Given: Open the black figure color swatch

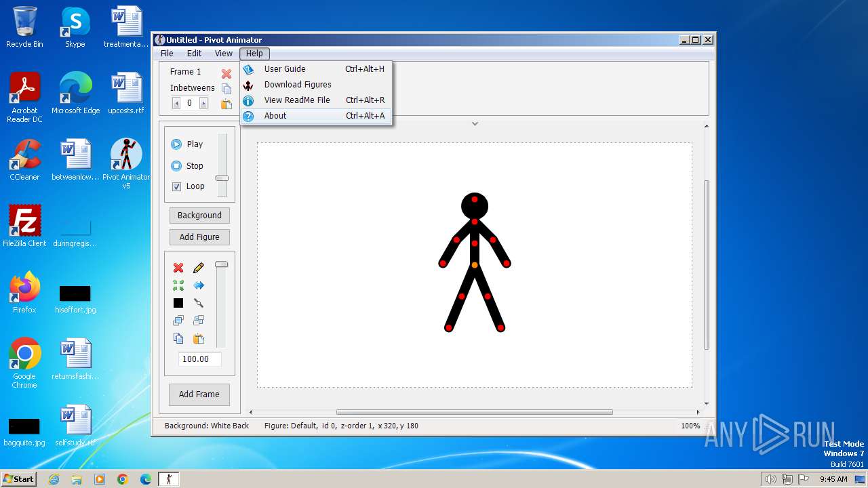Looking at the screenshot, I should [x=178, y=303].
